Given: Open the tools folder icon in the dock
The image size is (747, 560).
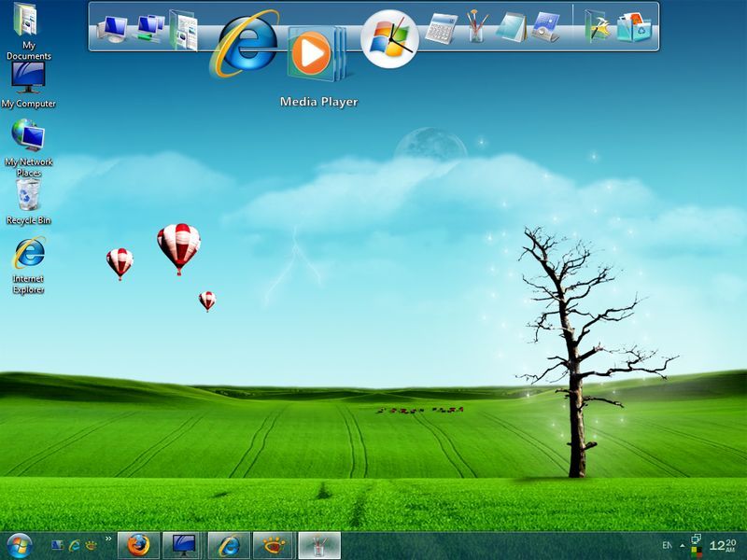Looking at the screenshot, I should click(598, 27).
